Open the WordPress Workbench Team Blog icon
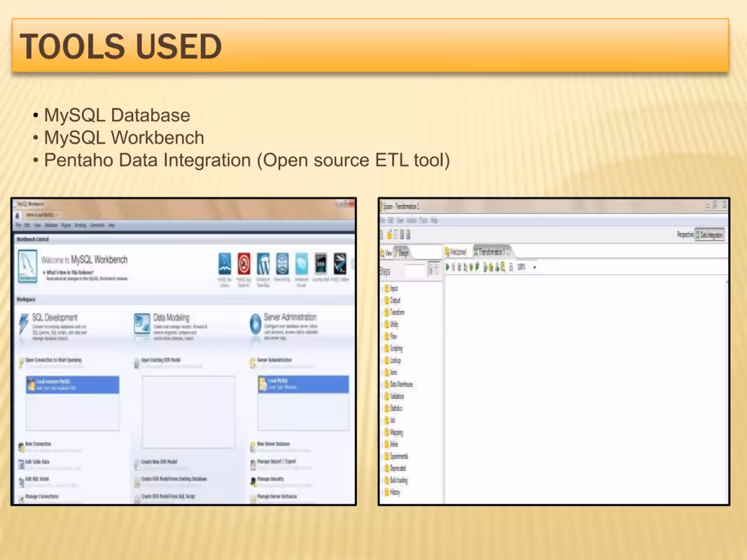Image resolution: width=747 pixels, height=560 pixels. tap(263, 264)
